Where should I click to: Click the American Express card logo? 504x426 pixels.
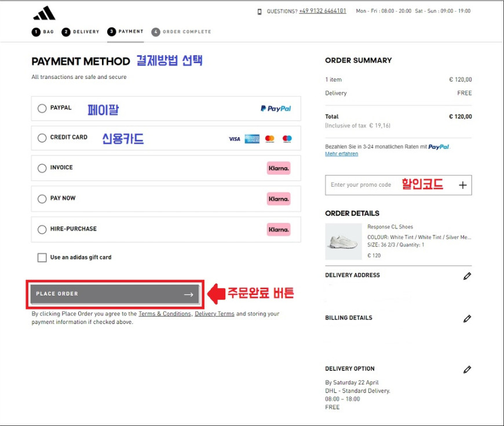[x=252, y=139]
